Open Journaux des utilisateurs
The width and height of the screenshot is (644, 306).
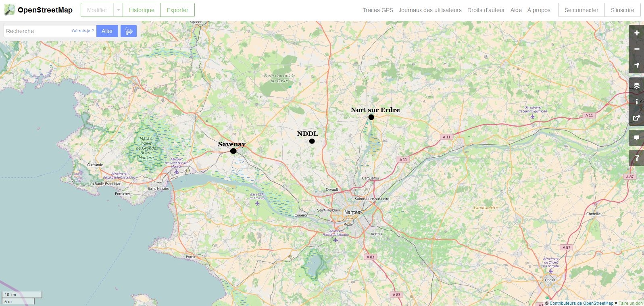pos(430,10)
